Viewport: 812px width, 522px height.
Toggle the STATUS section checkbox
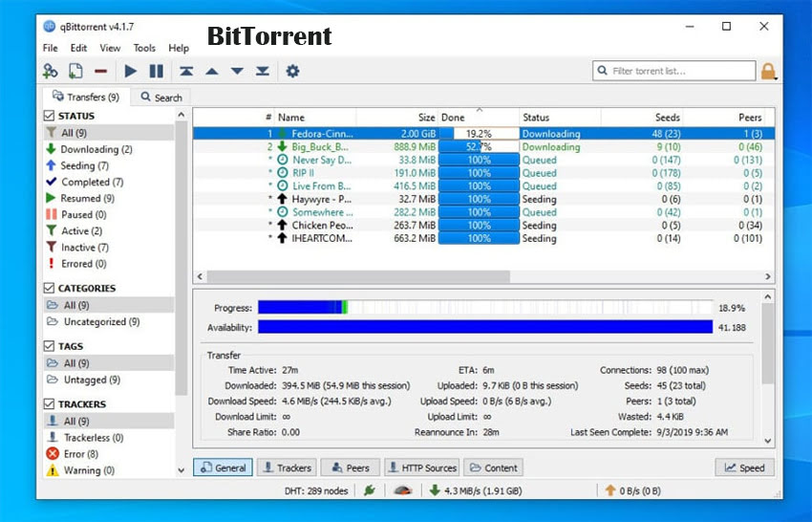[49, 116]
